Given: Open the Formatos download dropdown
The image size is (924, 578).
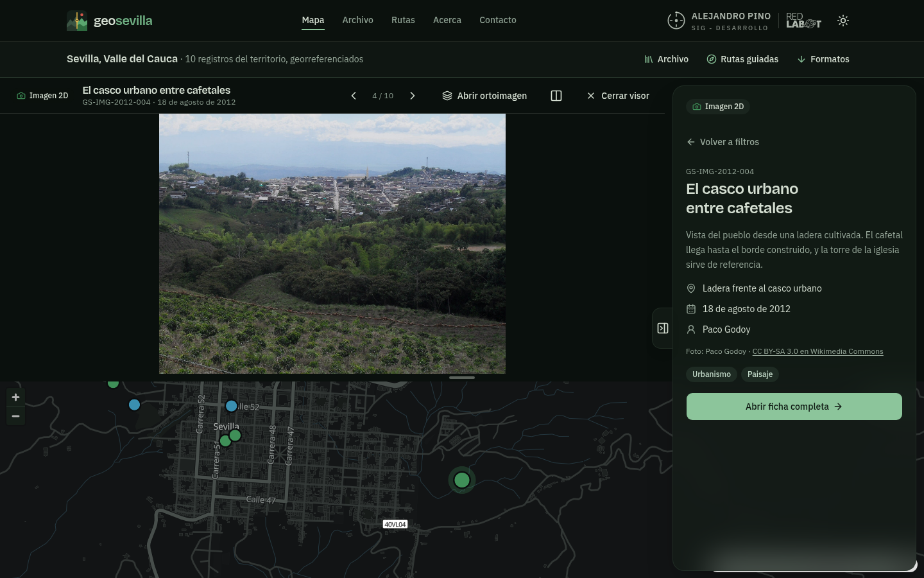Looking at the screenshot, I should coord(823,59).
